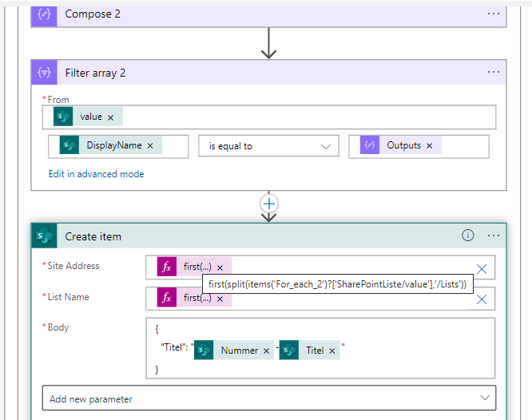Viewport: 532px width, 420px height.
Task: Click the Create item SharePoint icon
Action: point(45,236)
